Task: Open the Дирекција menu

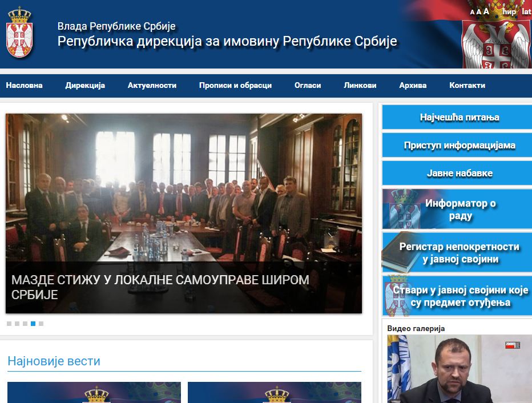Action: [85, 86]
